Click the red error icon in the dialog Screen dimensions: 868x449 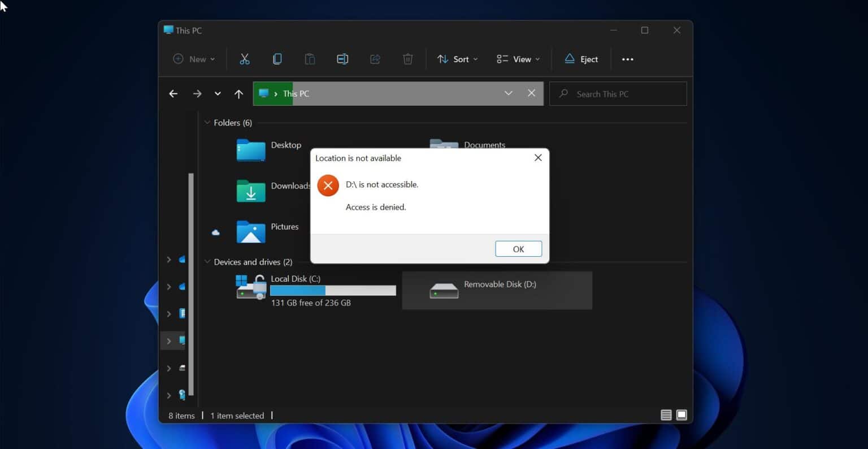[328, 185]
